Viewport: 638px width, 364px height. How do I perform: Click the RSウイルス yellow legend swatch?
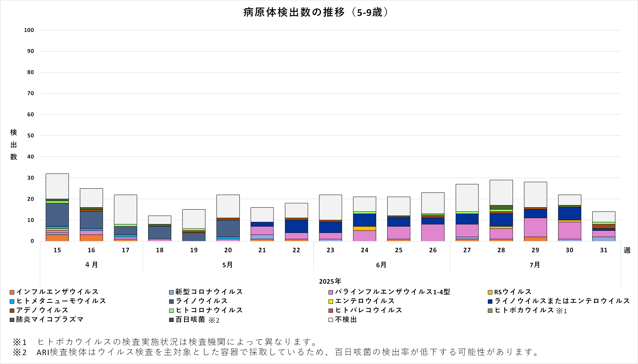pyautogui.click(x=490, y=292)
